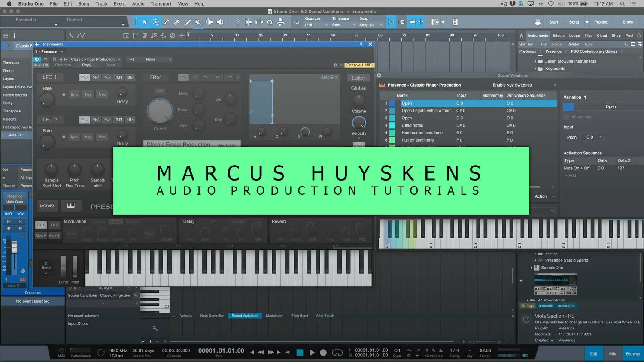Click the Record button
Image resolution: width=644 pixels, height=362 pixels.
(x=323, y=353)
